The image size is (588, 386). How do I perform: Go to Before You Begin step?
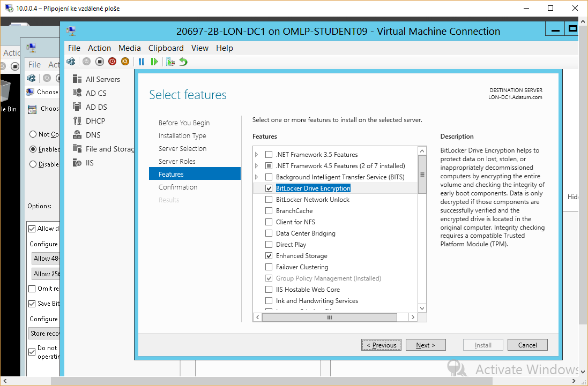coord(184,123)
